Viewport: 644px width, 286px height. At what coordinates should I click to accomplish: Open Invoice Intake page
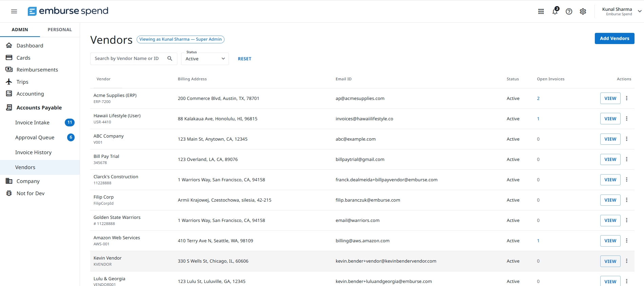(x=32, y=122)
